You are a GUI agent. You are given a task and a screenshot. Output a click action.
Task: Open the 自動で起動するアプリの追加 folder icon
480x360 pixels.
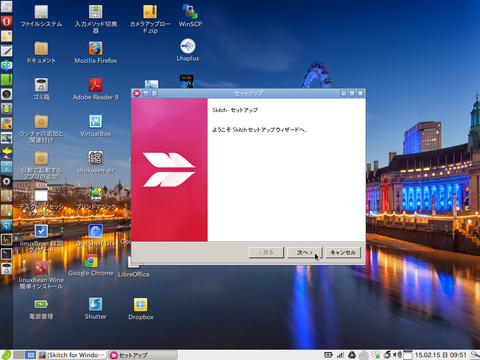coord(41,165)
